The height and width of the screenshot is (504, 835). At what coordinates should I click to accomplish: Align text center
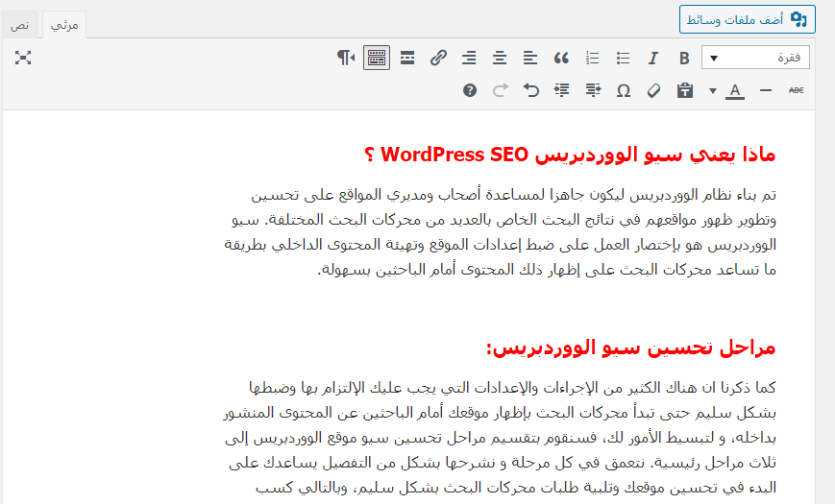click(x=500, y=58)
